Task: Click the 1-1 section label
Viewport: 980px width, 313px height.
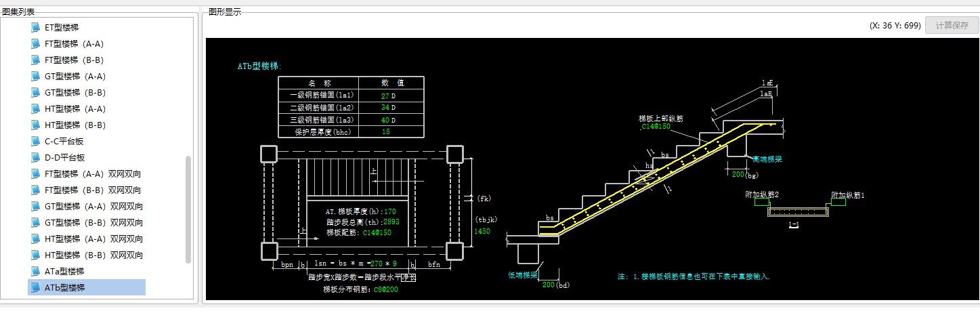Action: 793,224
